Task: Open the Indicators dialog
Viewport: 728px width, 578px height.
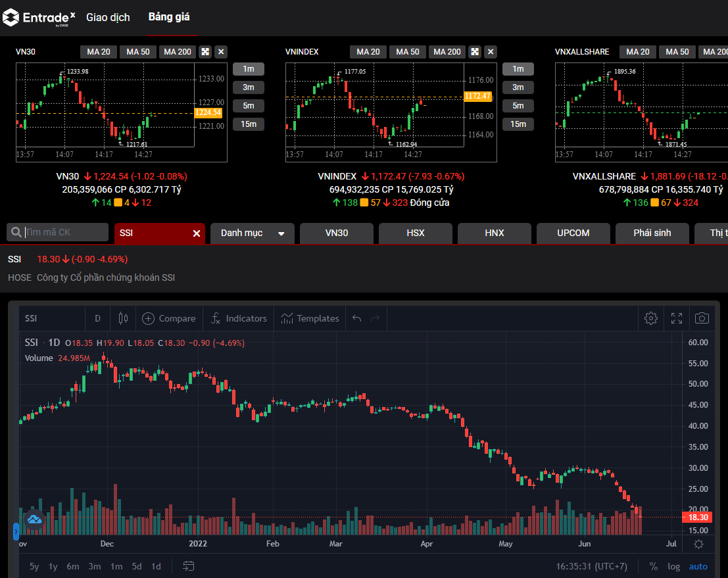Action: pos(239,318)
